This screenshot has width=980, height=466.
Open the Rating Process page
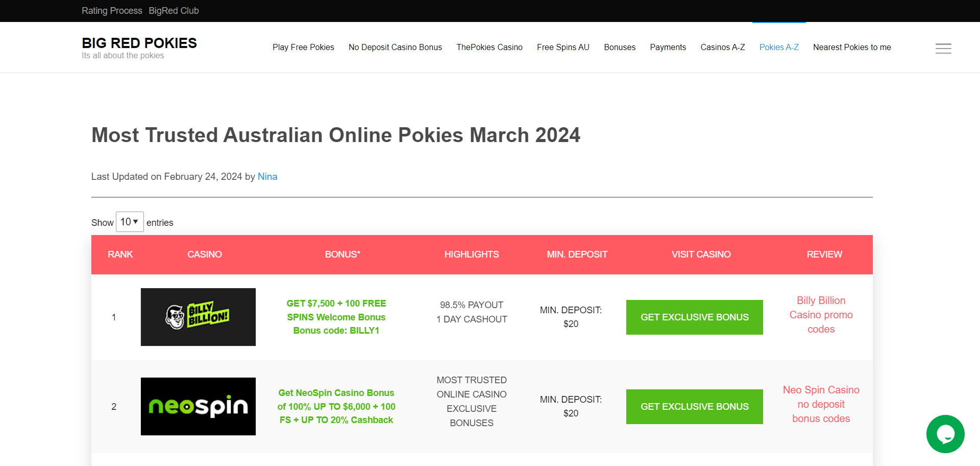pos(112,10)
